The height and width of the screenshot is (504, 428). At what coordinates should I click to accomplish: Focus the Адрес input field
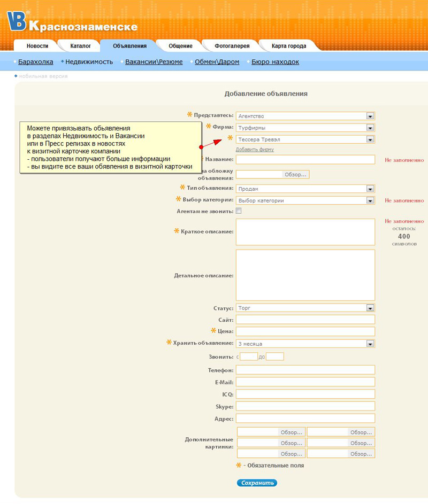[x=305, y=418]
